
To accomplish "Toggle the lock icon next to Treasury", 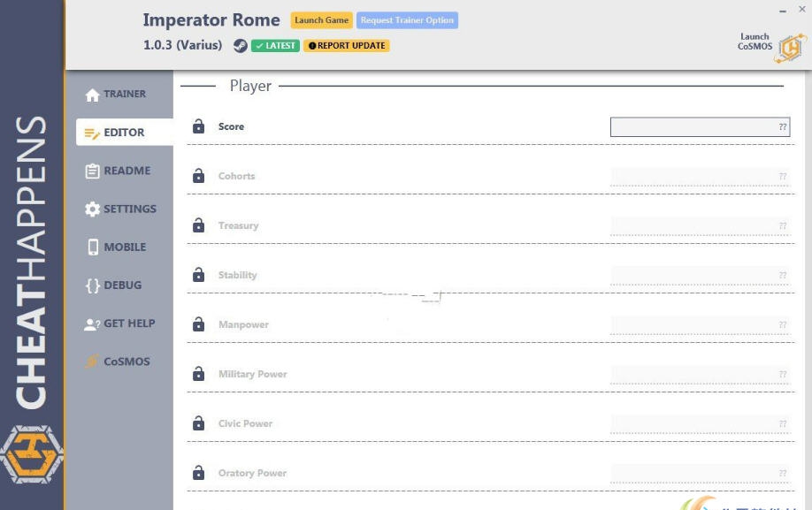I will click(198, 225).
